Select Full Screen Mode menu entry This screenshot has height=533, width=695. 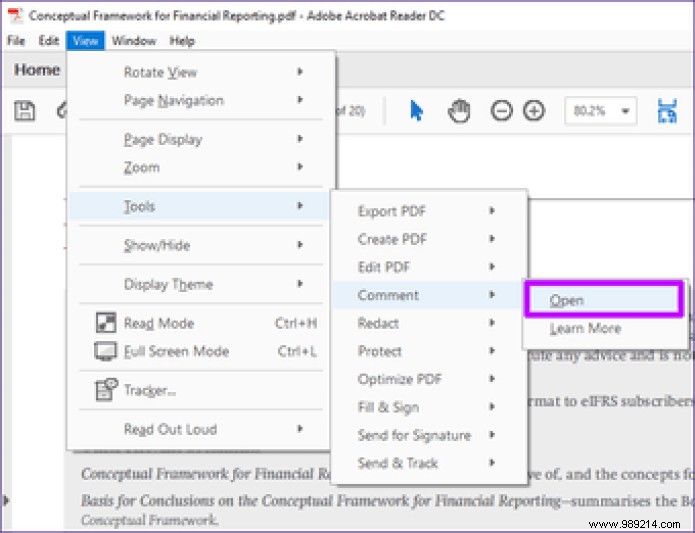pos(198,351)
